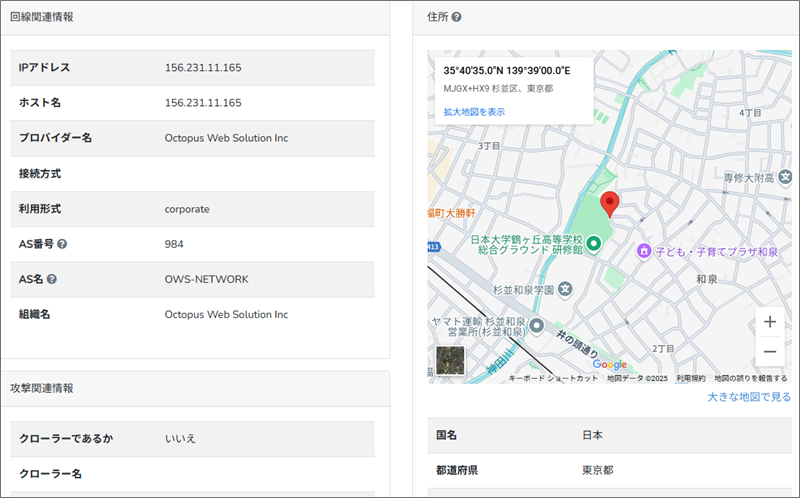
Task: Click the 井の頭通り road label on map
Action: (x=577, y=343)
